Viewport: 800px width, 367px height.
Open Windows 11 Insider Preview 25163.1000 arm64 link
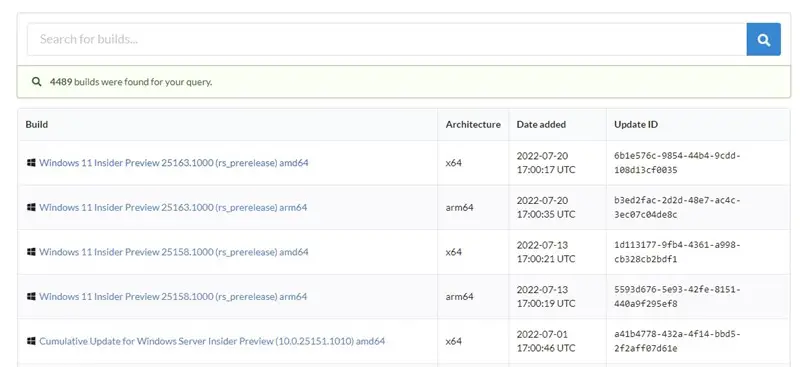173,207
